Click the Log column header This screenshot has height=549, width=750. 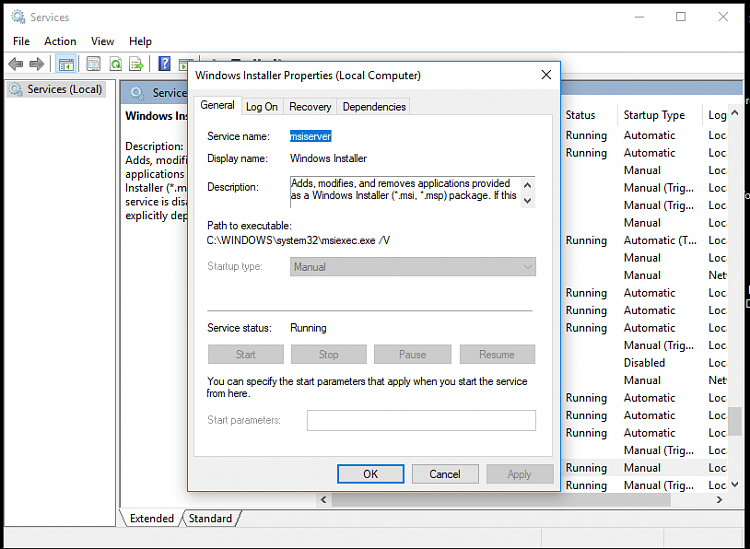coord(716,115)
